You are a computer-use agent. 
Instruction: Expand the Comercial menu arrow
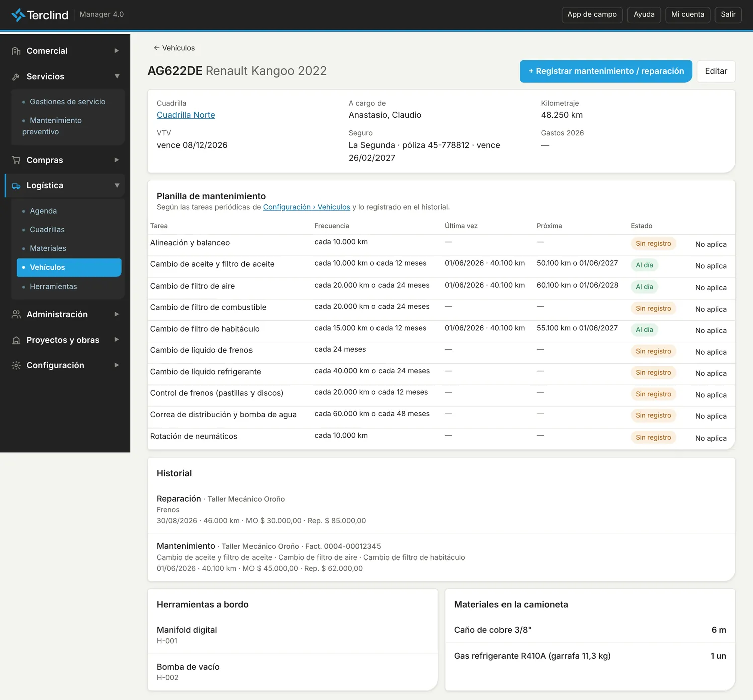pyautogui.click(x=117, y=51)
